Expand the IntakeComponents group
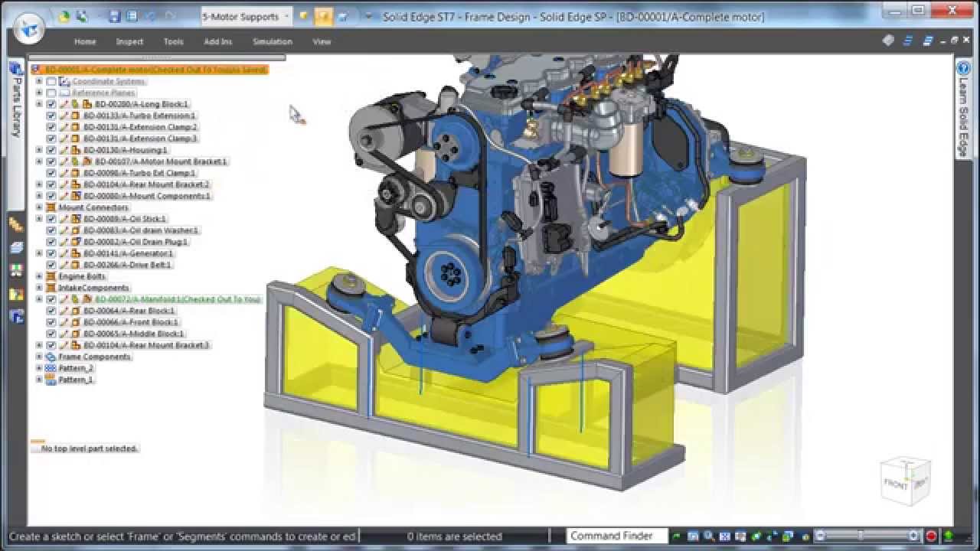This screenshot has height=551, width=980. [x=40, y=288]
